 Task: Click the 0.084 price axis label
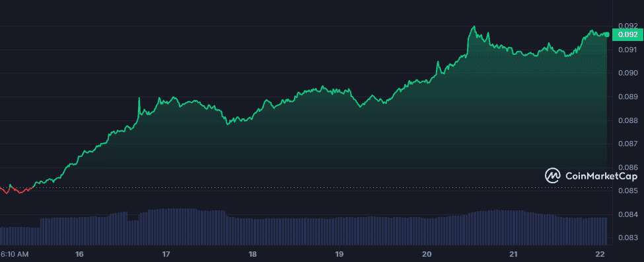628,214
